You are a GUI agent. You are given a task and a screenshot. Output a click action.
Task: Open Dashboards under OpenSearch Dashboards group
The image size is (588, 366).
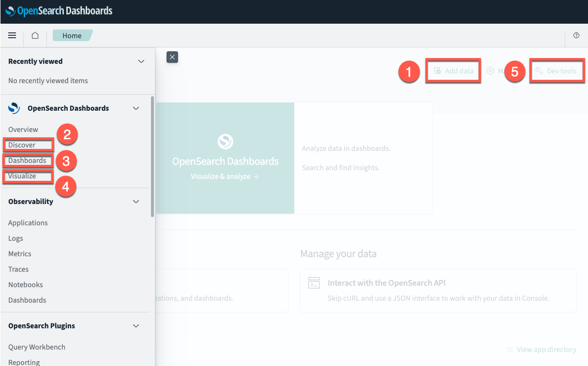pyautogui.click(x=27, y=161)
